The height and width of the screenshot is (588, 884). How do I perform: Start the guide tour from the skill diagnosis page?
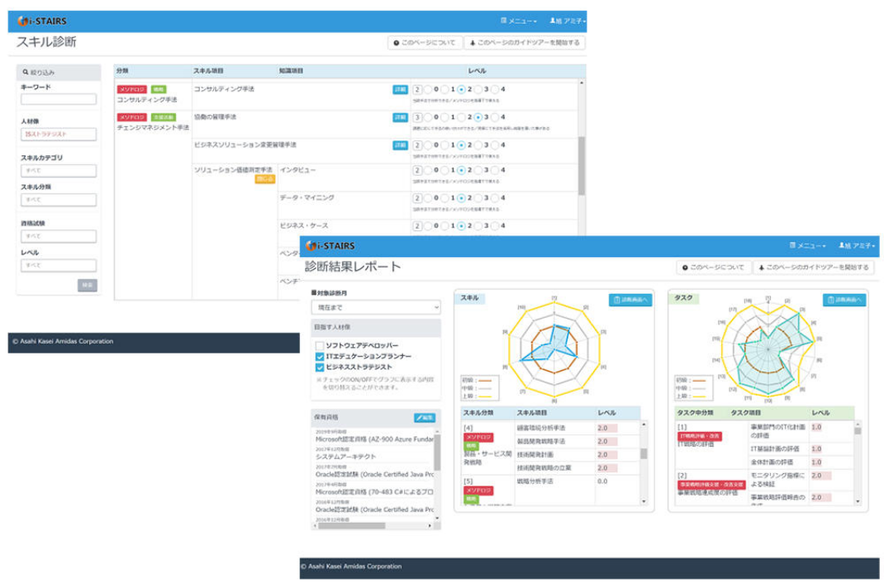[525, 43]
